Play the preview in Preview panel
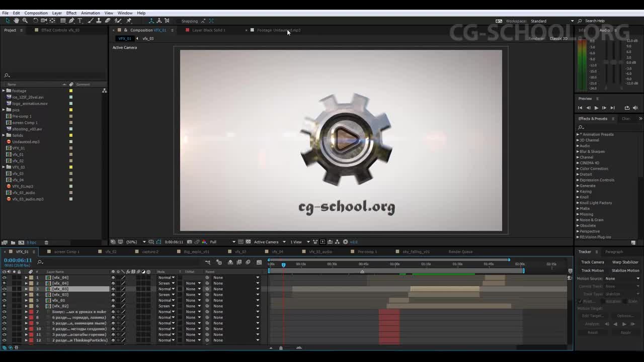 596,108
